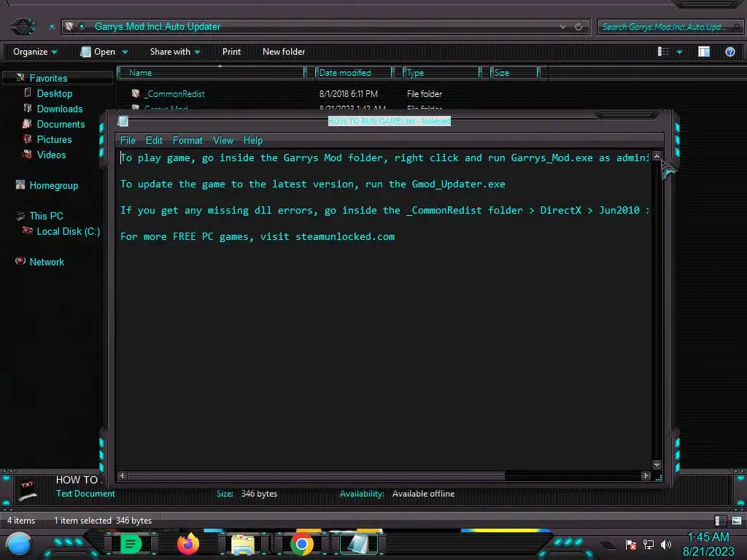Open the Share with dropdown

click(x=175, y=52)
